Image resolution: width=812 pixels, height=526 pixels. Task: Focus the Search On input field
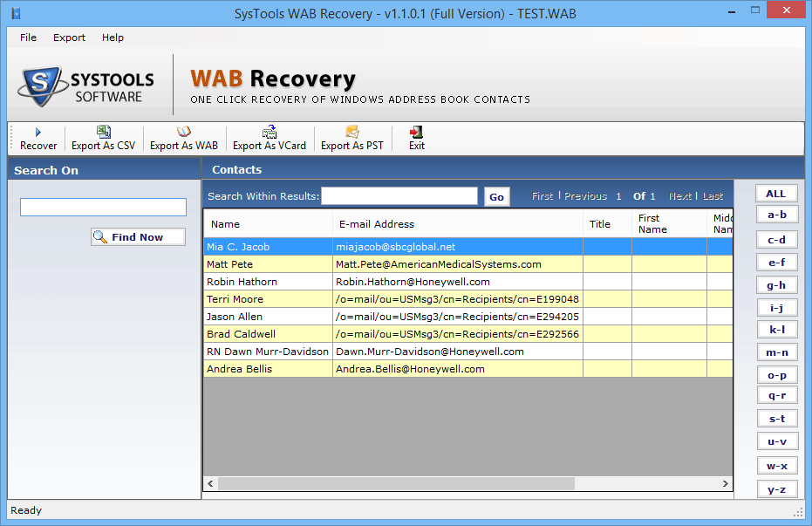103,207
